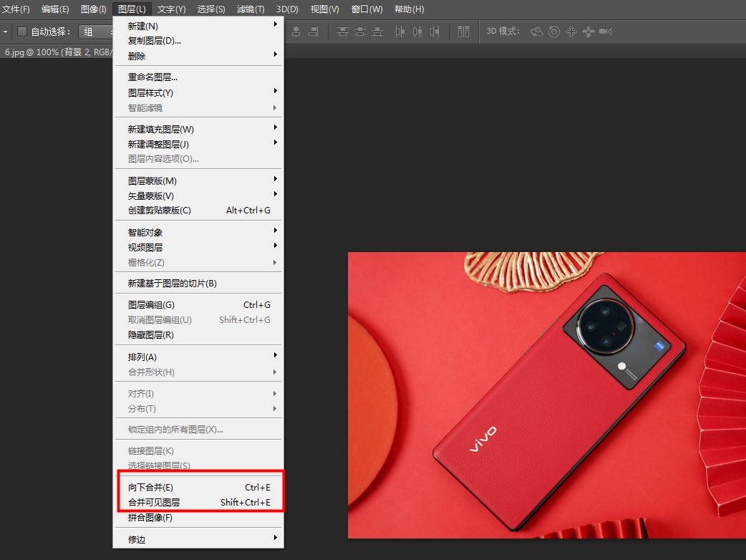This screenshot has width=746, height=560.
Task: Open the 帮助(H) menu
Action: pyautogui.click(x=410, y=9)
